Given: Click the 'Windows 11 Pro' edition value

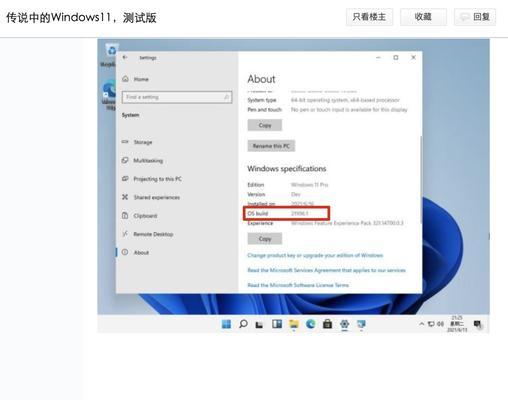Looking at the screenshot, I should (309, 185).
